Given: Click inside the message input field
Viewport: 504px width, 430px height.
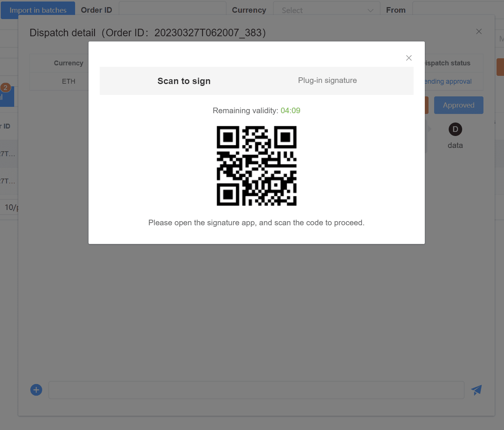Looking at the screenshot, I should pos(256,390).
